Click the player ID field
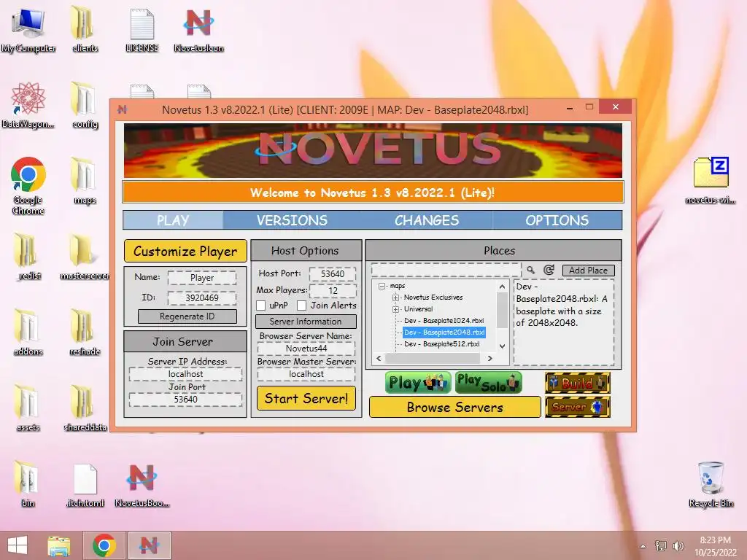747x560 pixels. (202, 298)
